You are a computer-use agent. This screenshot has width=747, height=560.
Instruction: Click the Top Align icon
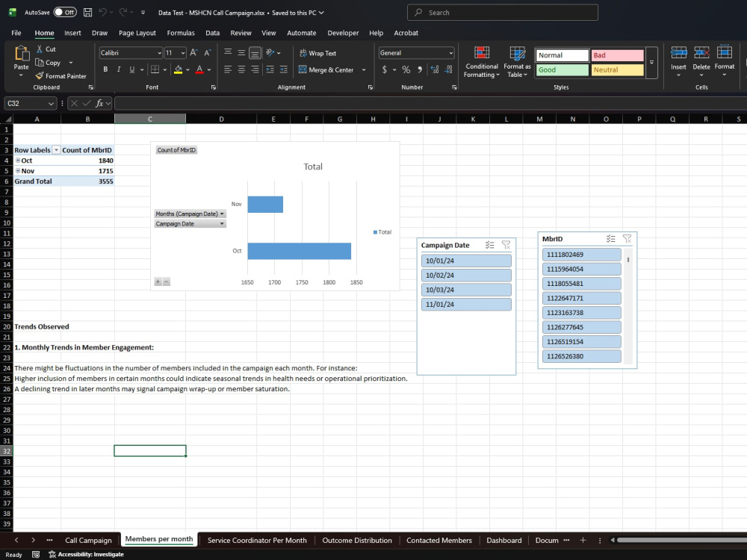tap(228, 53)
